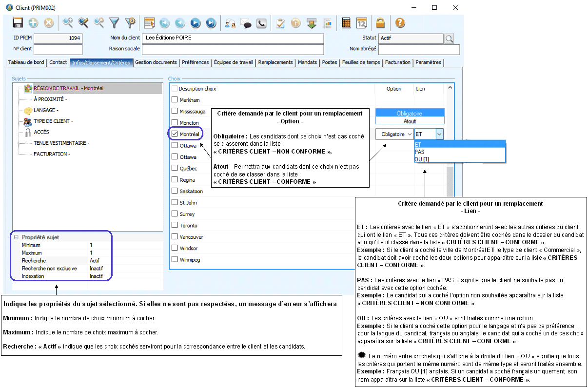Click the telephone icon in toolbar

click(x=262, y=23)
